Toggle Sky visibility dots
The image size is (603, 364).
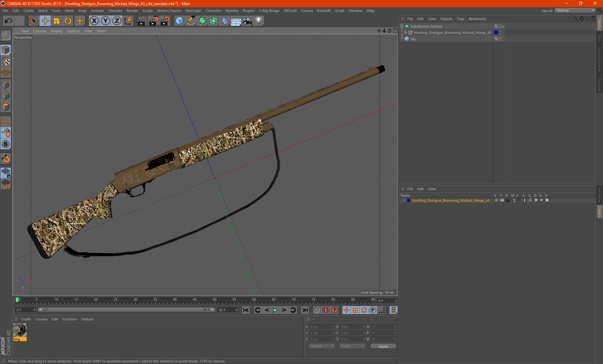pyautogui.click(x=500, y=39)
